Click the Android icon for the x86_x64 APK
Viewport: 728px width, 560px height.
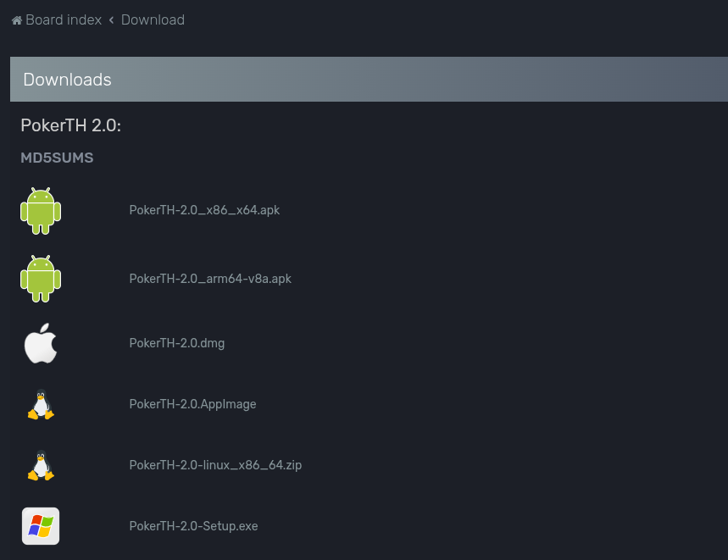pyautogui.click(x=41, y=211)
